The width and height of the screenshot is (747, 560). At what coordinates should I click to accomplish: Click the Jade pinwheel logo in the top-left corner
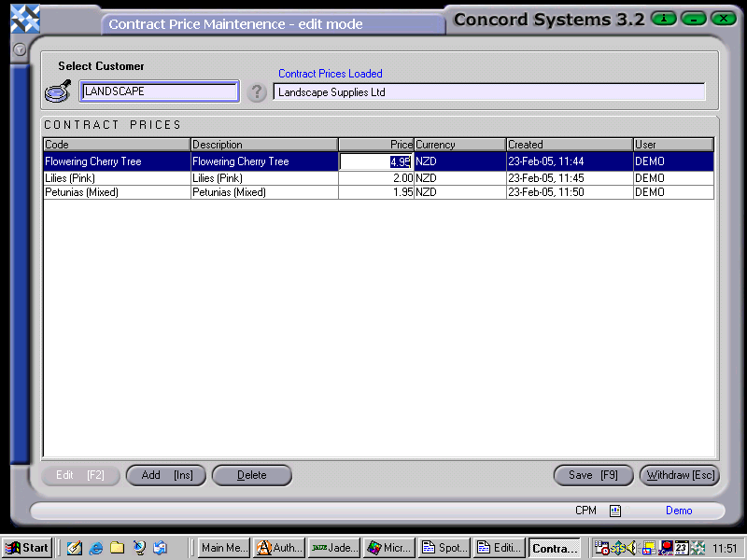(x=23, y=17)
